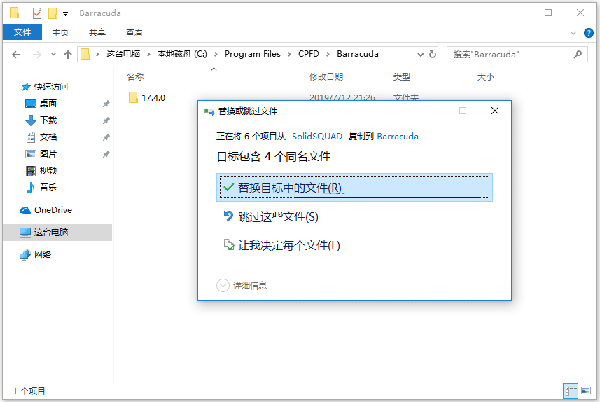Open the File ribbon tab
Screen dimensions: 600x402
click(x=22, y=32)
